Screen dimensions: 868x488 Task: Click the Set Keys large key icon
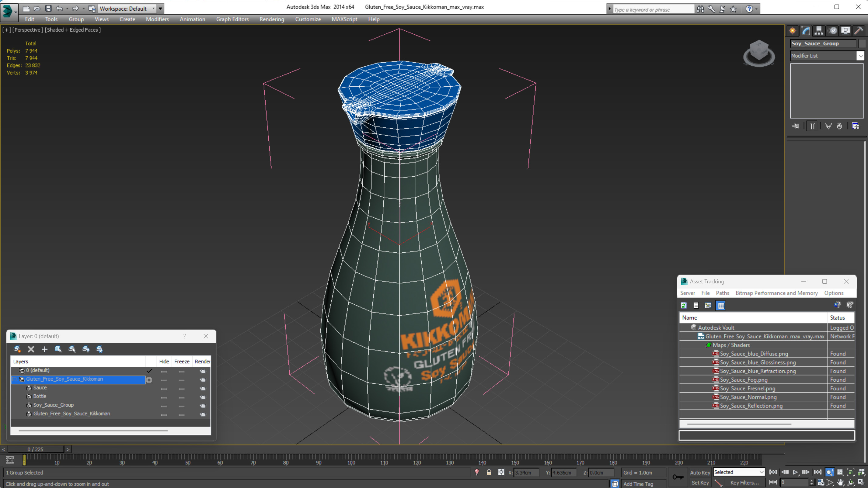click(x=678, y=477)
